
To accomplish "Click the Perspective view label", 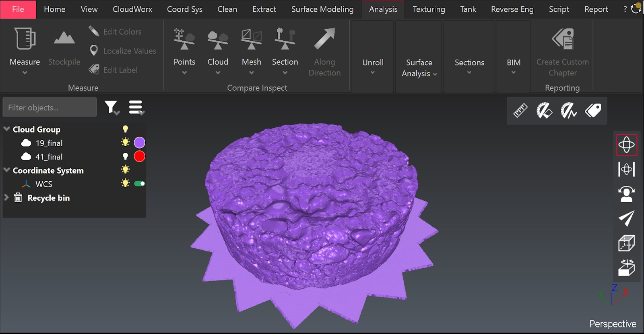I will 613,324.
